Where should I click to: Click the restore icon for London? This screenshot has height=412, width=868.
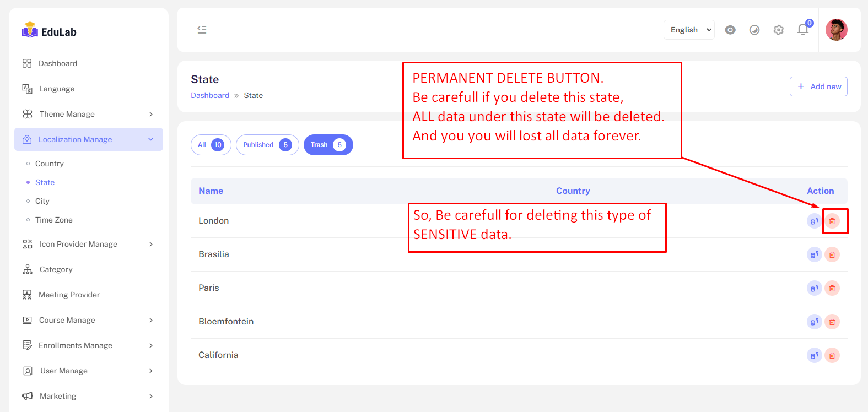[x=814, y=221]
